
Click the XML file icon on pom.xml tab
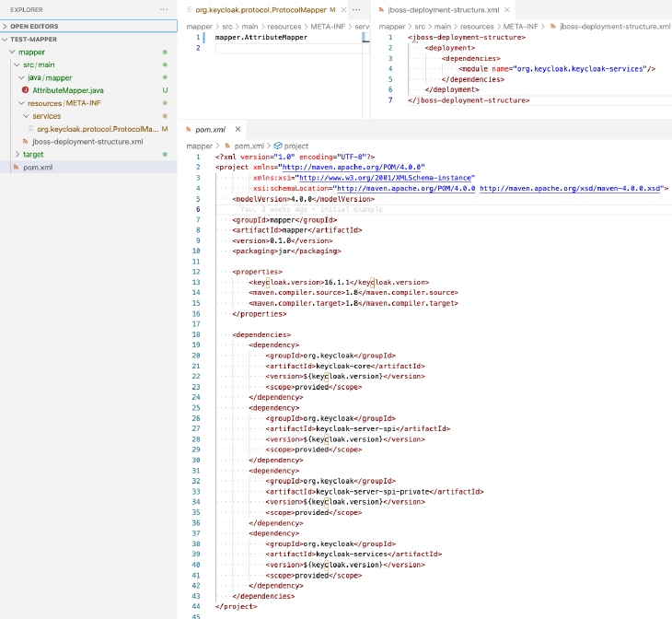(x=189, y=130)
